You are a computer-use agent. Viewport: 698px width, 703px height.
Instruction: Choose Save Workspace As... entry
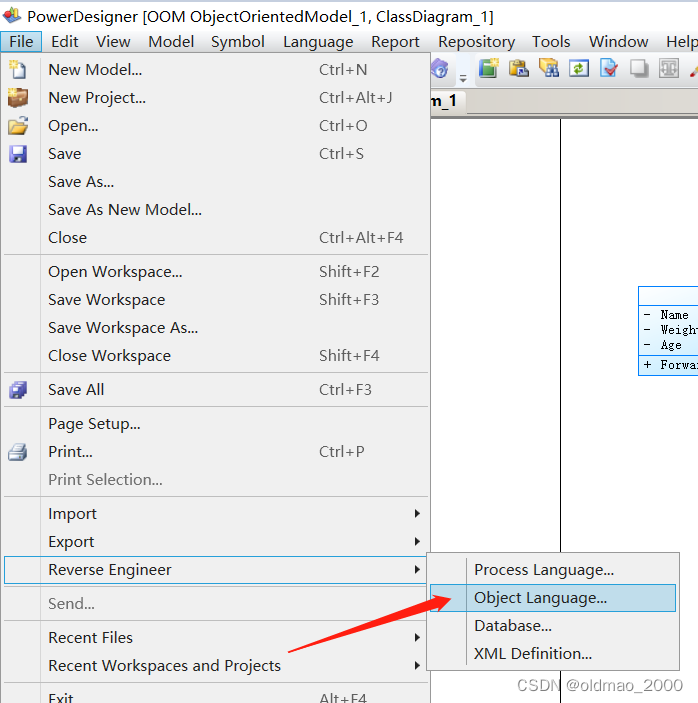pos(215,328)
